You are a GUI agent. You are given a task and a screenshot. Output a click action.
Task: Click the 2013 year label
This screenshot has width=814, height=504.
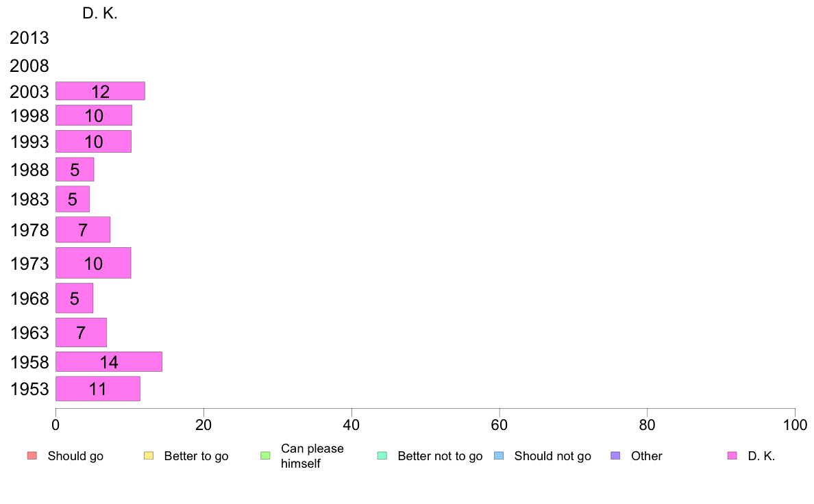tap(29, 38)
